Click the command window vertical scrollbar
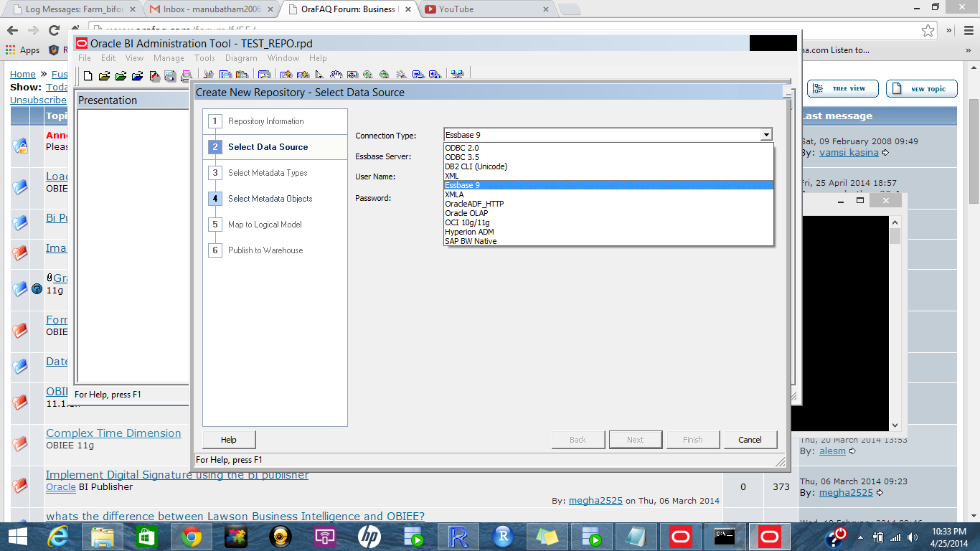The height and width of the screenshot is (551, 980). (895, 323)
